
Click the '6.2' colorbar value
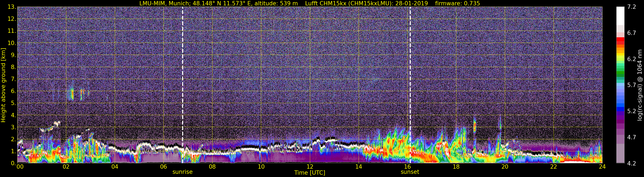(632, 59)
